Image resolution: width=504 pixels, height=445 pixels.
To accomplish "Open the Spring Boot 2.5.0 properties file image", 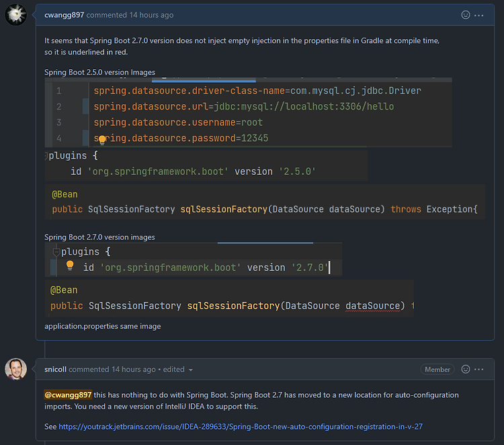I will tap(248, 112).
